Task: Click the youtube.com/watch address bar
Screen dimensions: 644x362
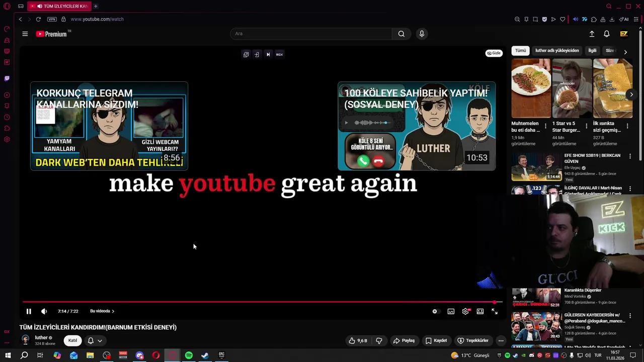Action: pyautogui.click(x=97, y=19)
